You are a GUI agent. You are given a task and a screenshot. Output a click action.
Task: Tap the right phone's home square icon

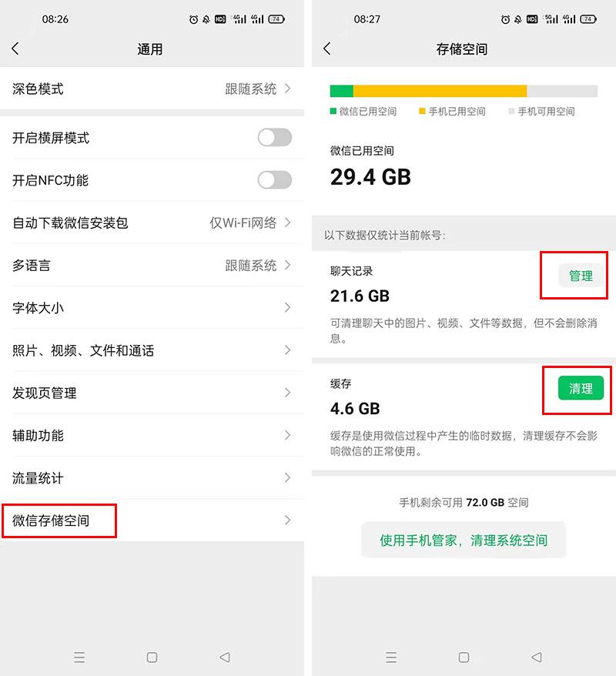464,658
